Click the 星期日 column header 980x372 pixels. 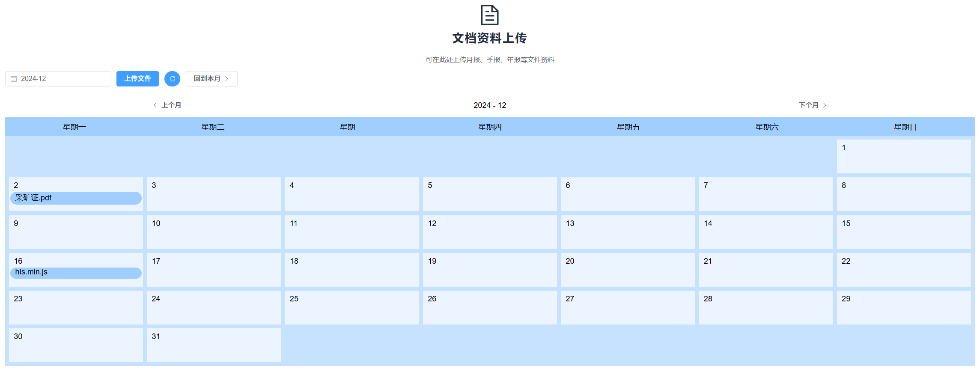(x=905, y=127)
